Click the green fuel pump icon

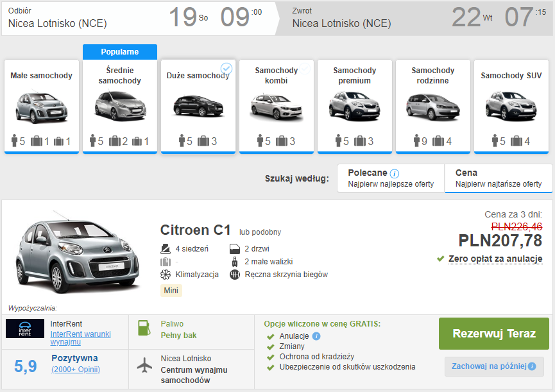pos(144,328)
